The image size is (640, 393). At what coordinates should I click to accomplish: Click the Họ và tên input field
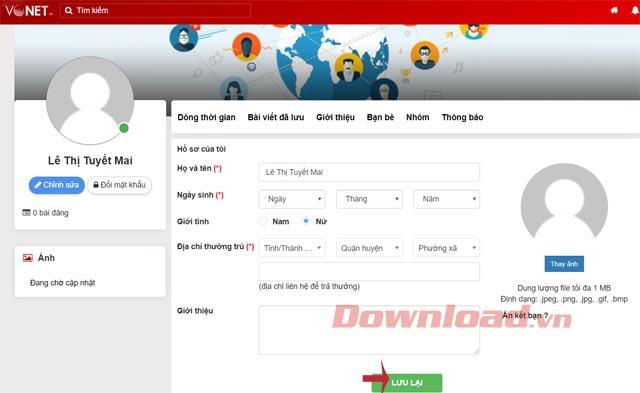(x=369, y=172)
